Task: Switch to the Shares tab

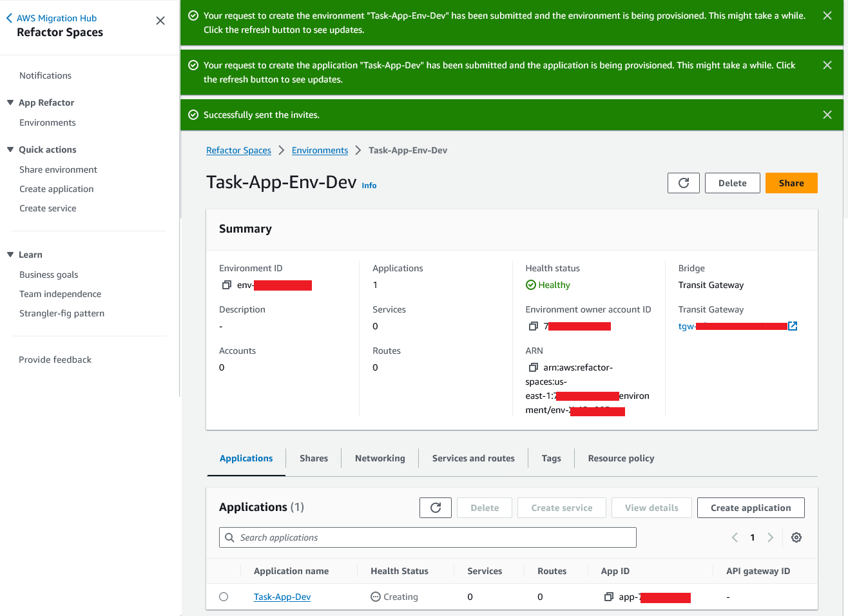Action: click(314, 458)
